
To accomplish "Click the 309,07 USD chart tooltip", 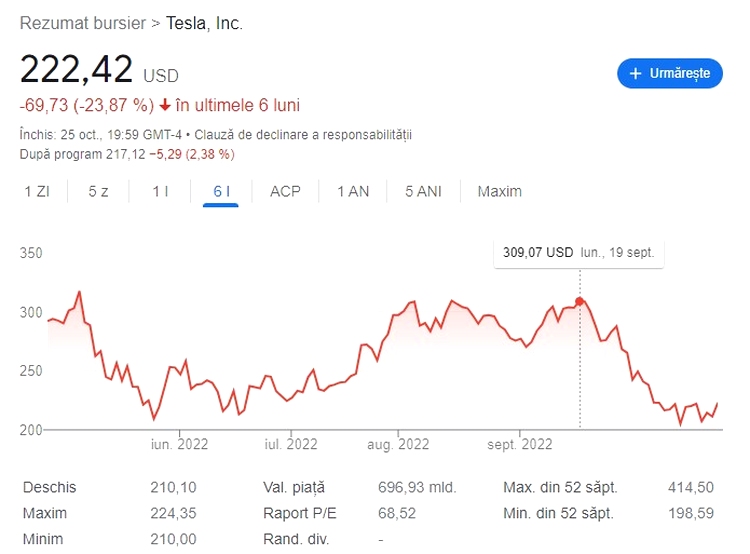I will (579, 253).
